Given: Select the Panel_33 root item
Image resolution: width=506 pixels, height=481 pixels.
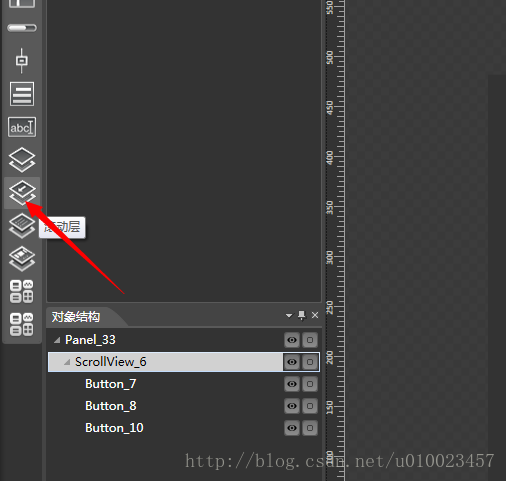Looking at the screenshot, I should pyautogui.click(x=90, y=340).
